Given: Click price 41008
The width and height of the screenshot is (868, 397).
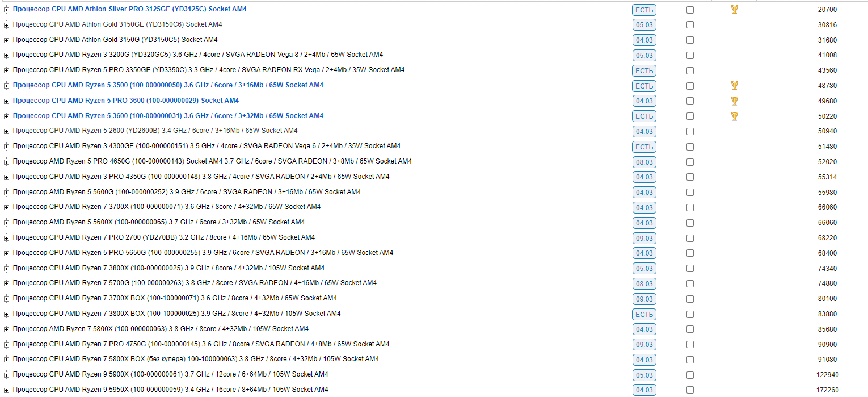Looking at the screenshot, I should (827, 55).
